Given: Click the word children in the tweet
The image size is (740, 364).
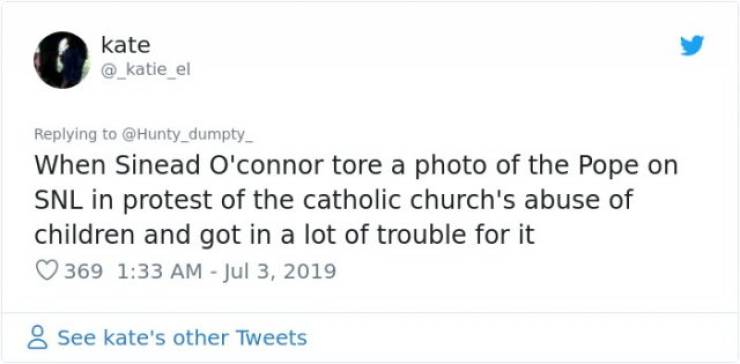Looking at the screenshot, I should (85, 235).
